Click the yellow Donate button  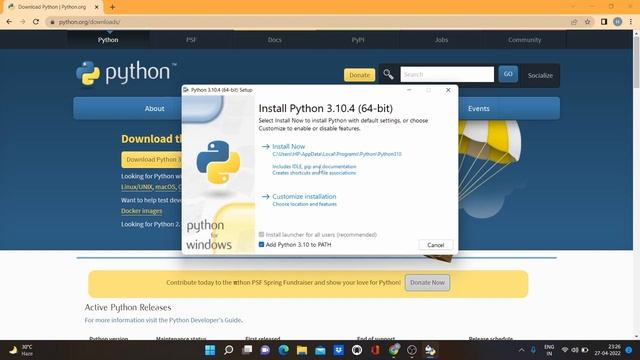(x=359, y=75)
